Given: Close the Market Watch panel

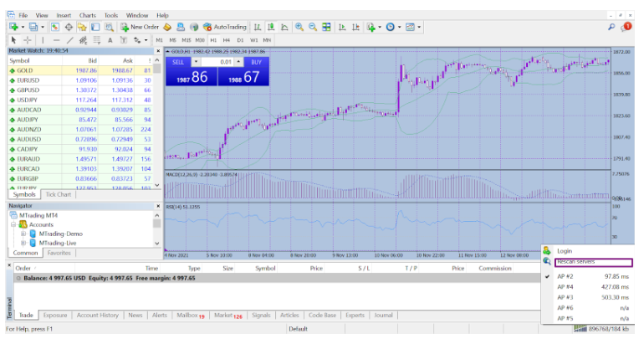Looking at the screenshot, I should pyautogui.click(x=158, y=51).
